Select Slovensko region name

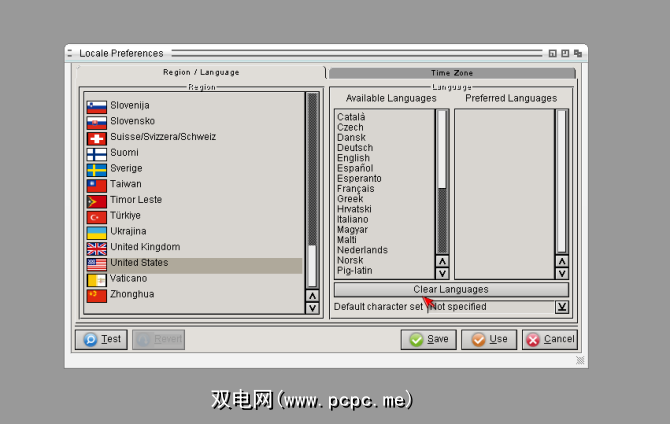(132, 121)
